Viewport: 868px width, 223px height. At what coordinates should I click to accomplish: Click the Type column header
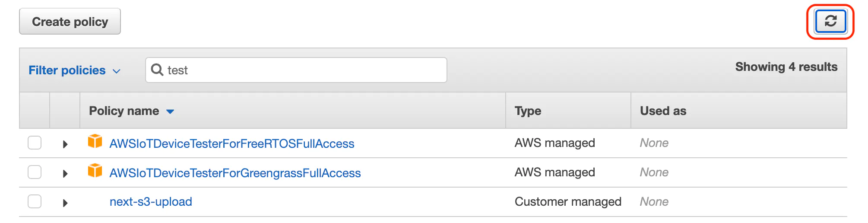pyautogui.click(x=528, y=111)
